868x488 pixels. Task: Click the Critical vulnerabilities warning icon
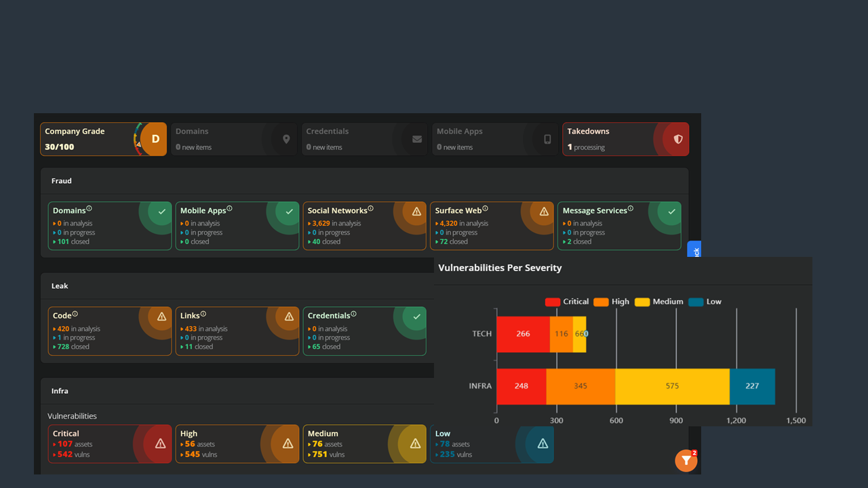[x=160, y=444]
